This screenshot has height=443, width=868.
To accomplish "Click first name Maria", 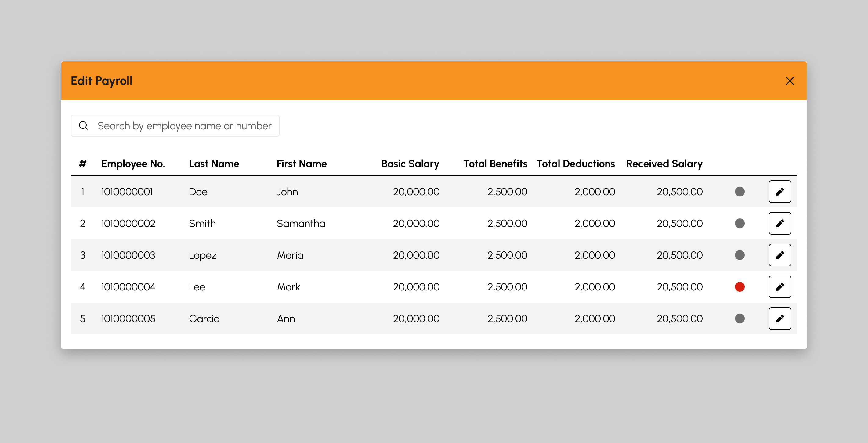I will click(290, 255).
